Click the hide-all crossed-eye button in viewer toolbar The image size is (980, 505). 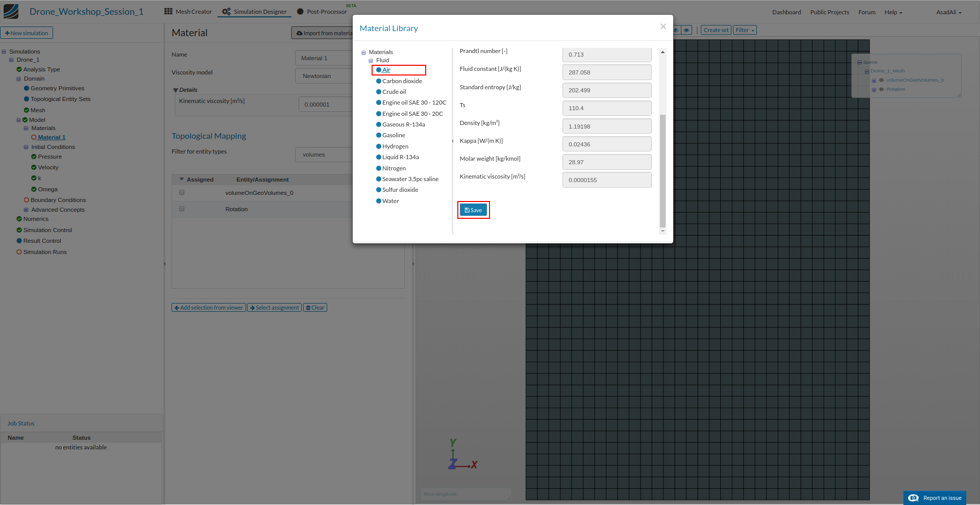[677, 30]
